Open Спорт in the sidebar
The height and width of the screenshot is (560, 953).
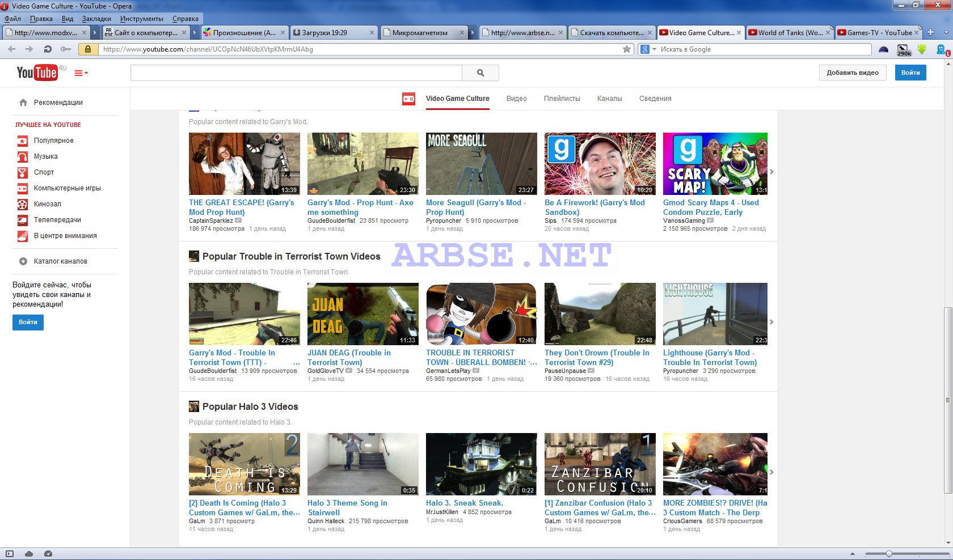tap(44, 172)
